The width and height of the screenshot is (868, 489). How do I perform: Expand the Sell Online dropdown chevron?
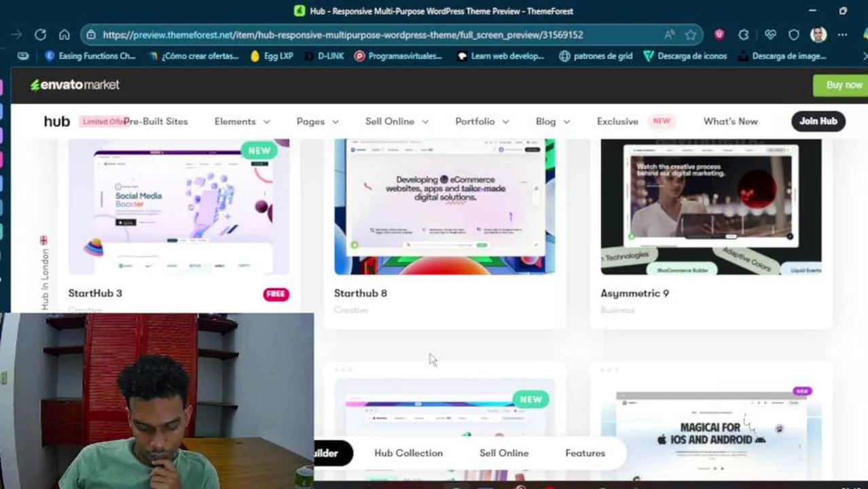pyautogui.click(x=425, y=122)
